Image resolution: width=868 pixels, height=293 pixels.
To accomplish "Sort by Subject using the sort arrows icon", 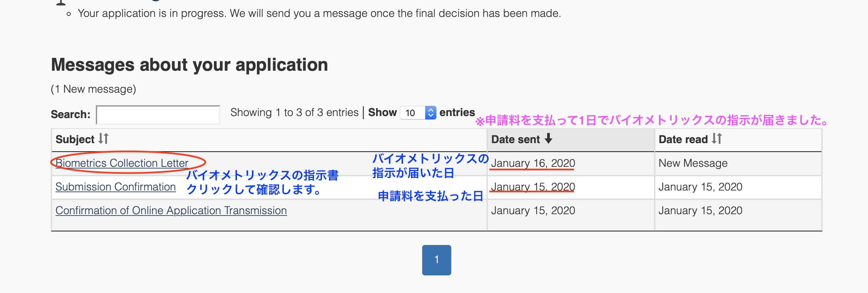I will tap(103, 139).
